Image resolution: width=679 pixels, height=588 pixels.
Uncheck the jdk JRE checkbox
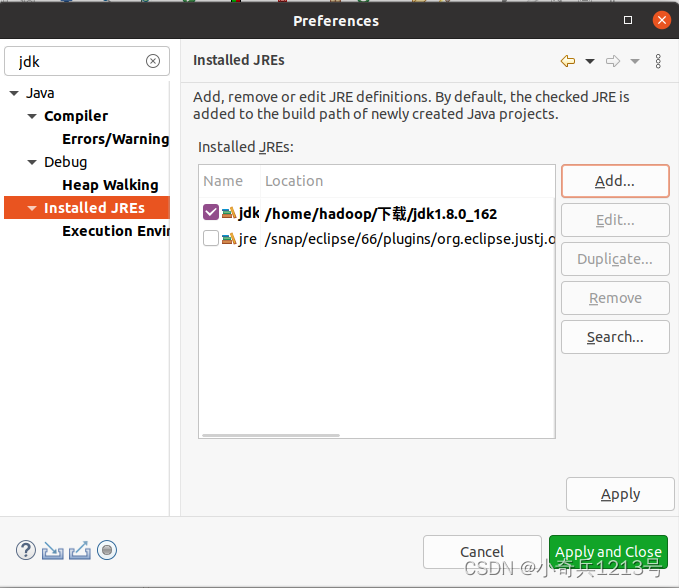tap(210, 212)
